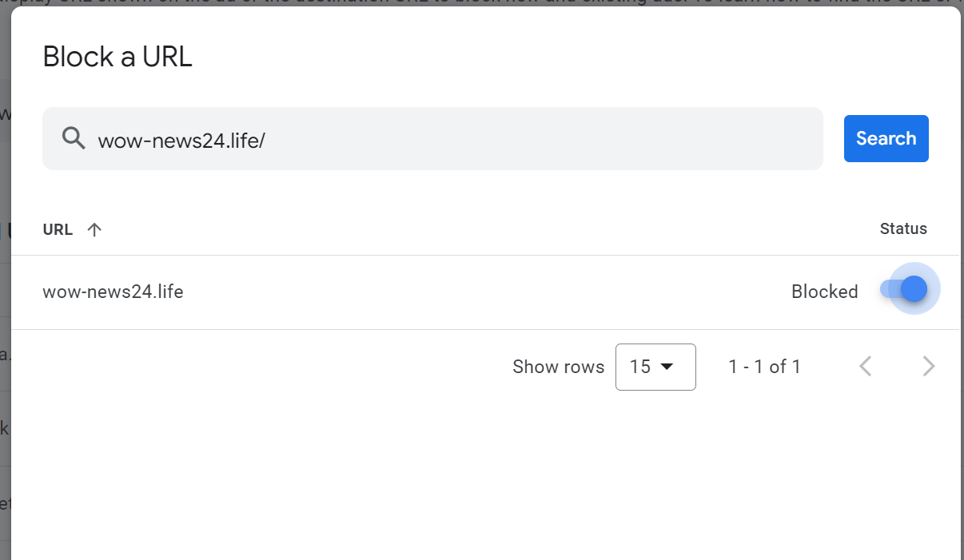Image resolution: width=964 pixels, height=560 pixels.
Task: Click the blank middle of the wow-news24.life row
Action: click(480, 292)
